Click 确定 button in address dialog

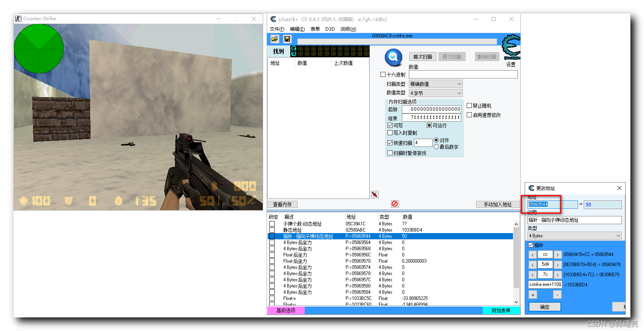(545, 307)
